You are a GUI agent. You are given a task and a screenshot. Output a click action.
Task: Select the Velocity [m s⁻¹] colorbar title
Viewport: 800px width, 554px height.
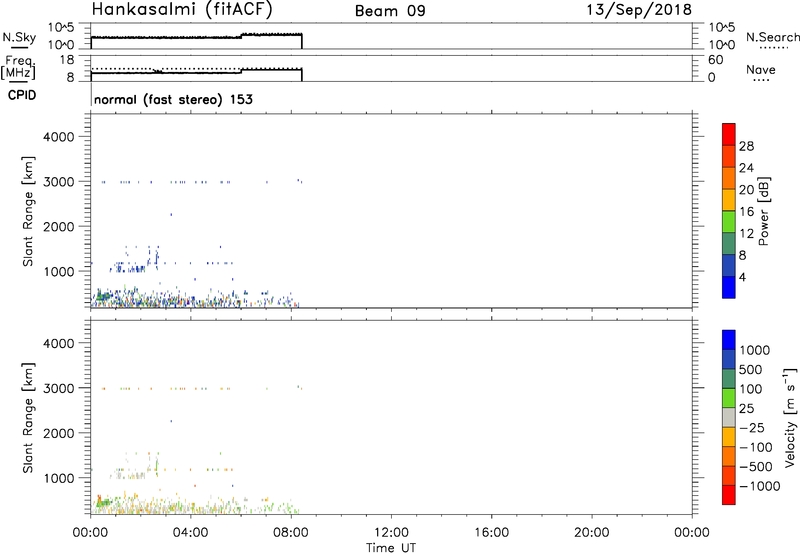[790, 417]
